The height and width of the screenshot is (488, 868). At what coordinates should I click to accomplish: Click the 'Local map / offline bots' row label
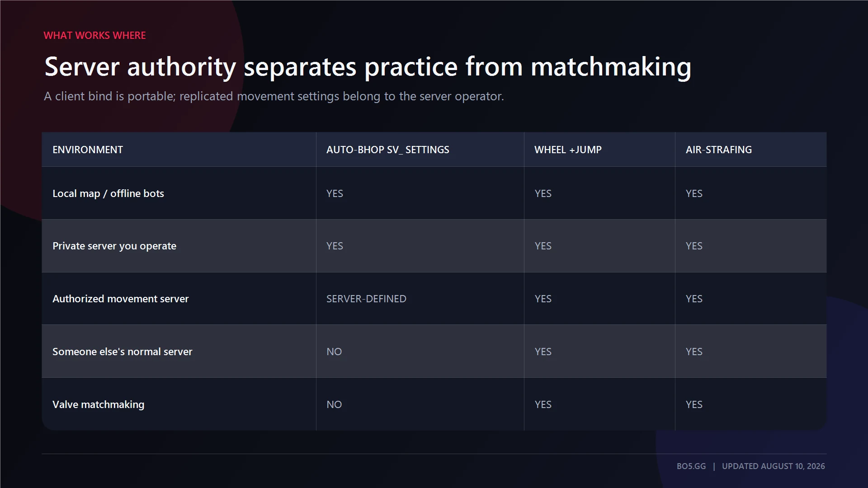pos(108,193)
